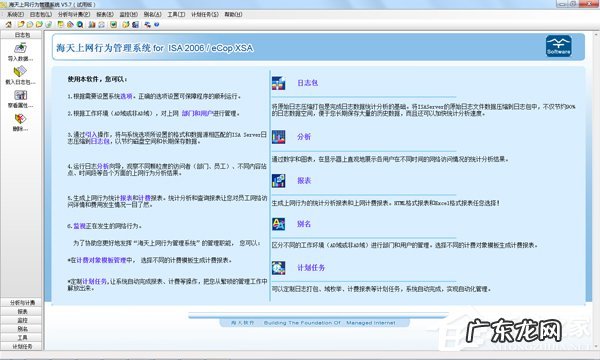
Task: Click the 查看属性 view properties sidebar icon
Action: tap(20, 95)
